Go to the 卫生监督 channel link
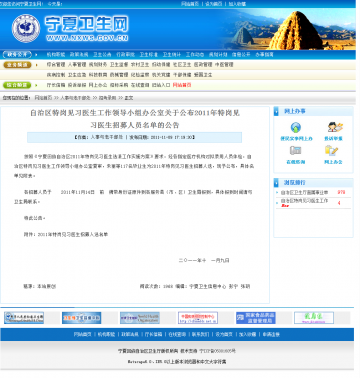The height and width of the screenshot is (378, 360). pos(119,65)
